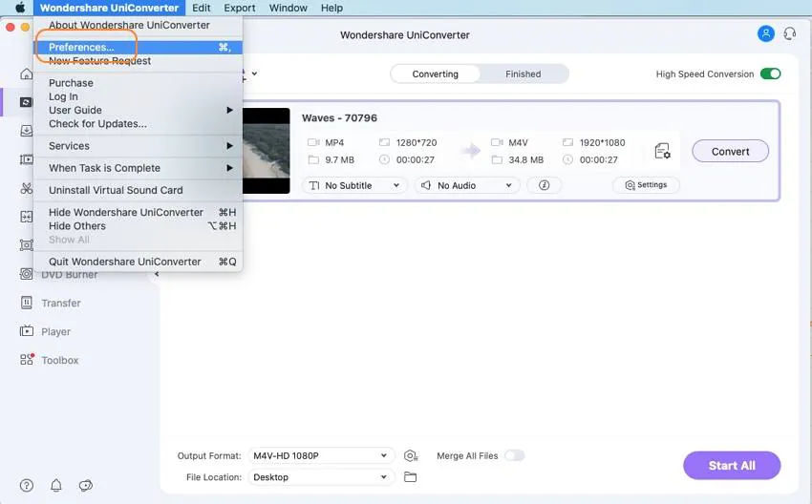Click the Wondershare UniConverter menu title

point(109,8)
